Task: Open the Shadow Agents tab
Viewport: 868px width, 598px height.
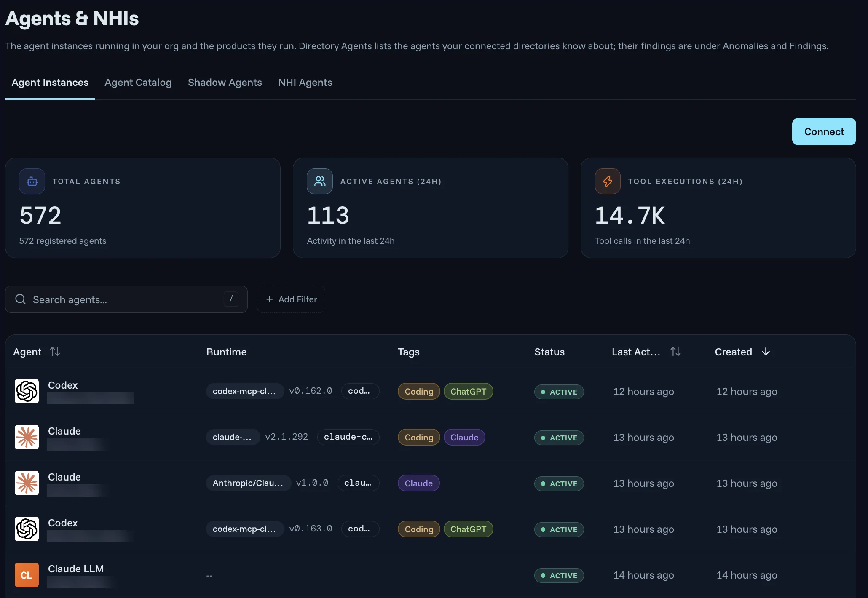Action: click(225, 83)
